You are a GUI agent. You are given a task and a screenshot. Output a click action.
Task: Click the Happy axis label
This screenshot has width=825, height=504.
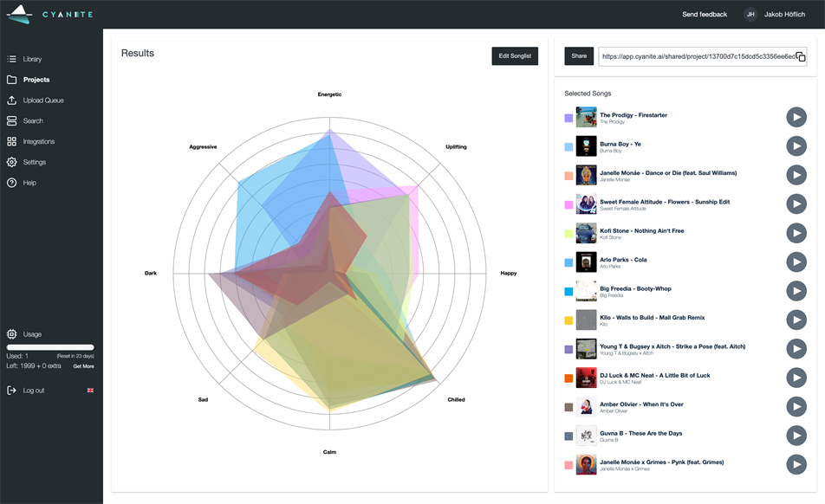[508, 274]
